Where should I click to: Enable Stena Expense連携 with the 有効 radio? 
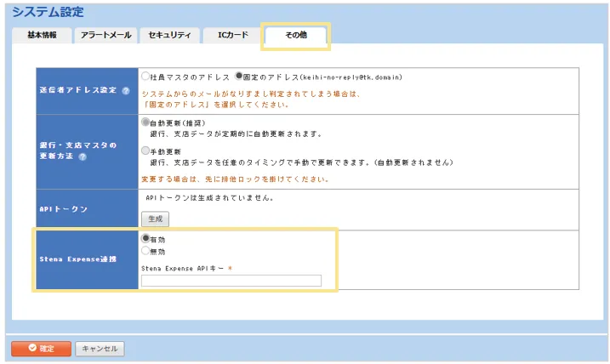pos(146,239)
